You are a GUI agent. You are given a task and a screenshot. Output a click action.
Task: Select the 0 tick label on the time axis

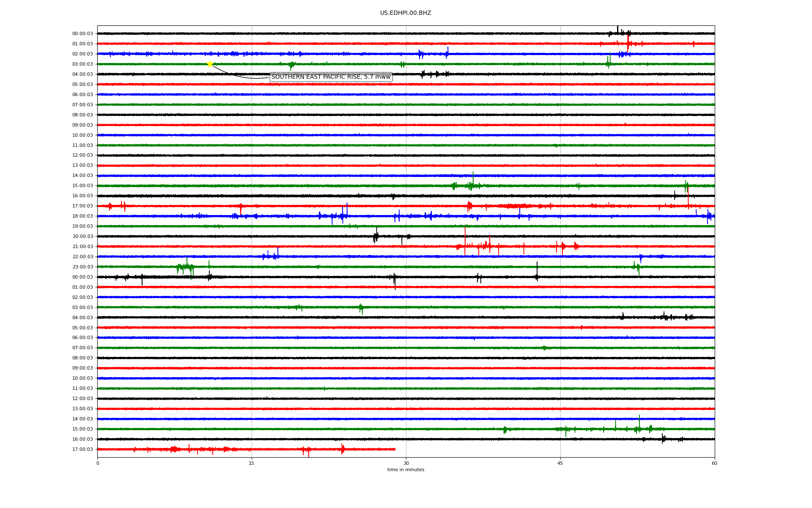pyautogui.click(x=98, y=463)
